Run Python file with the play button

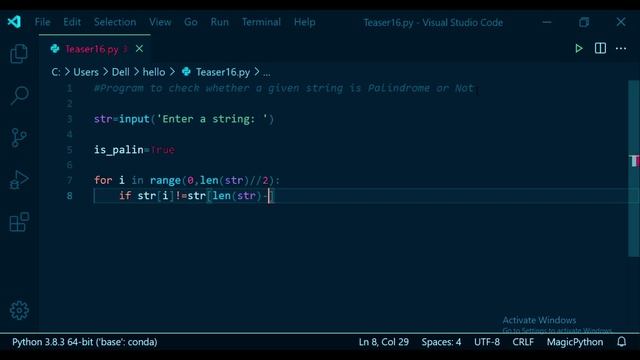tap(579, 49)
